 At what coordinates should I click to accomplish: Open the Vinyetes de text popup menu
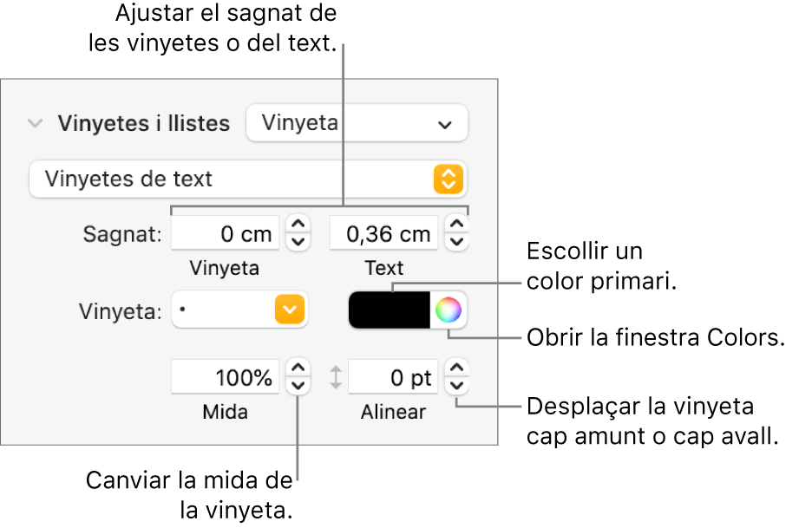247,179
